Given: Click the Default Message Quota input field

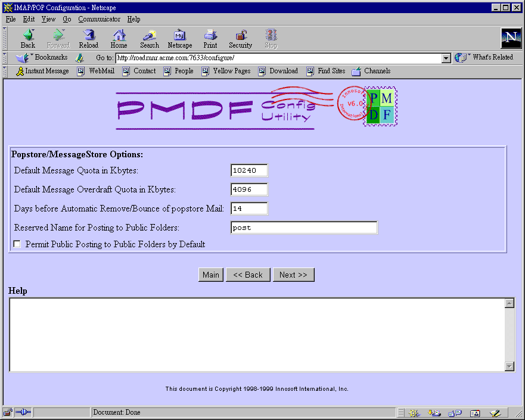Looking at the screenshot, I should click(249, 170).
